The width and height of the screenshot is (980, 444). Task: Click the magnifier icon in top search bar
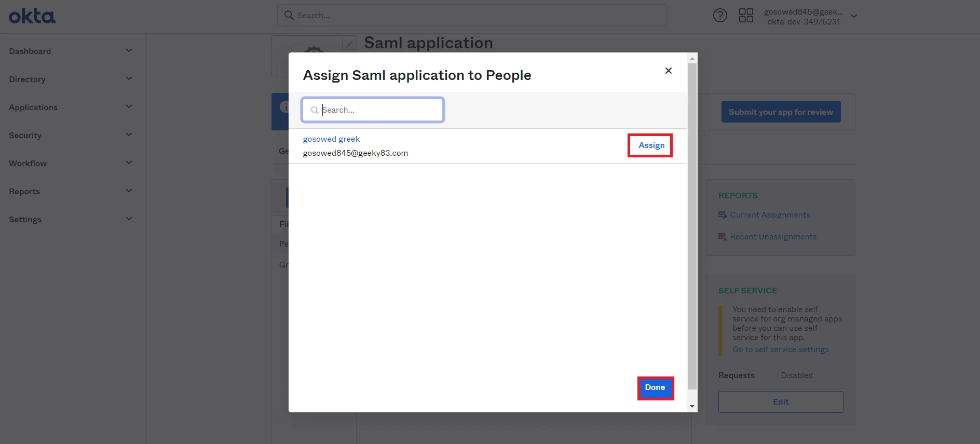tap(289, 16)
